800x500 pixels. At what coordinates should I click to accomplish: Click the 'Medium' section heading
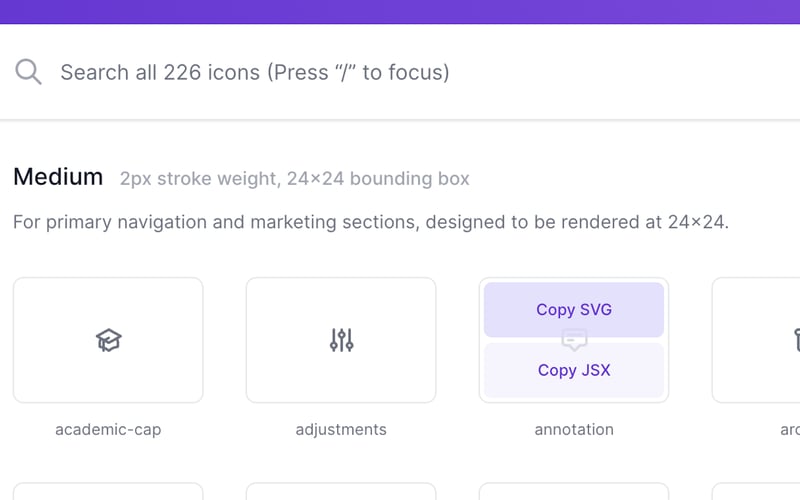pyautogui.click(x=58, y=177)
